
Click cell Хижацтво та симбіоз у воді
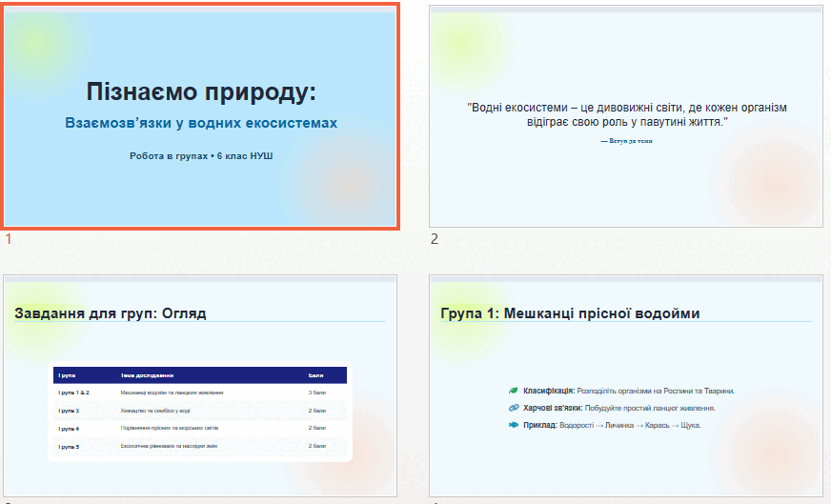pyautogui.click(x=154, y=411)
